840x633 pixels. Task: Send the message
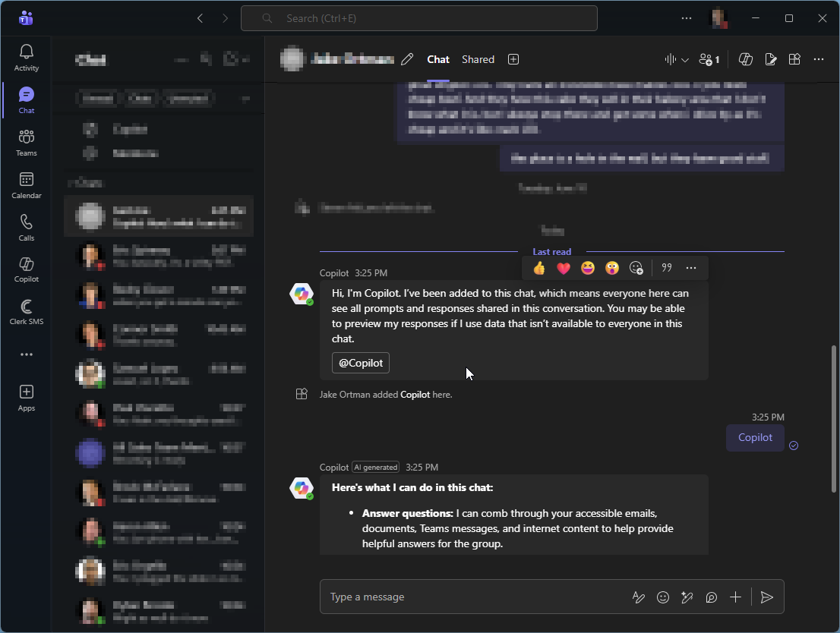tap(766, 597)
